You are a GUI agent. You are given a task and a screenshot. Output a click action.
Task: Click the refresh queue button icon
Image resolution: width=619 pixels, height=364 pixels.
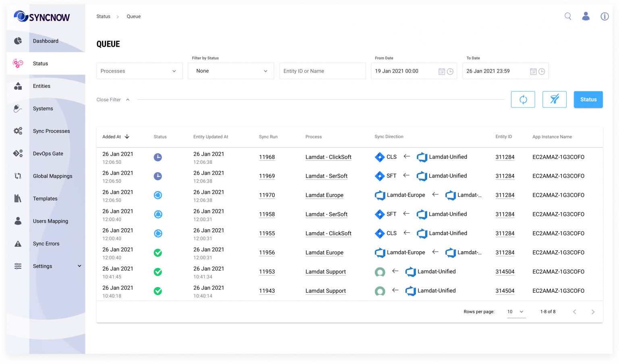coord(523,99)
